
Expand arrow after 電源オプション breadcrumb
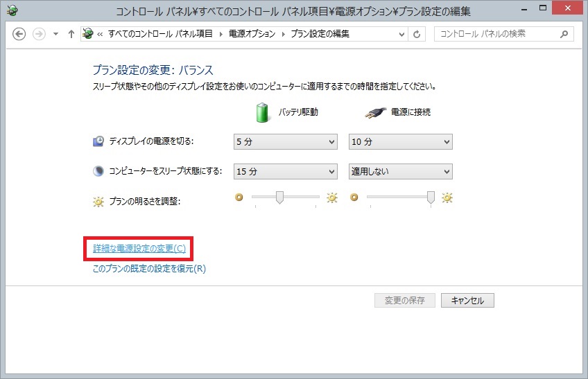(283, 34)
